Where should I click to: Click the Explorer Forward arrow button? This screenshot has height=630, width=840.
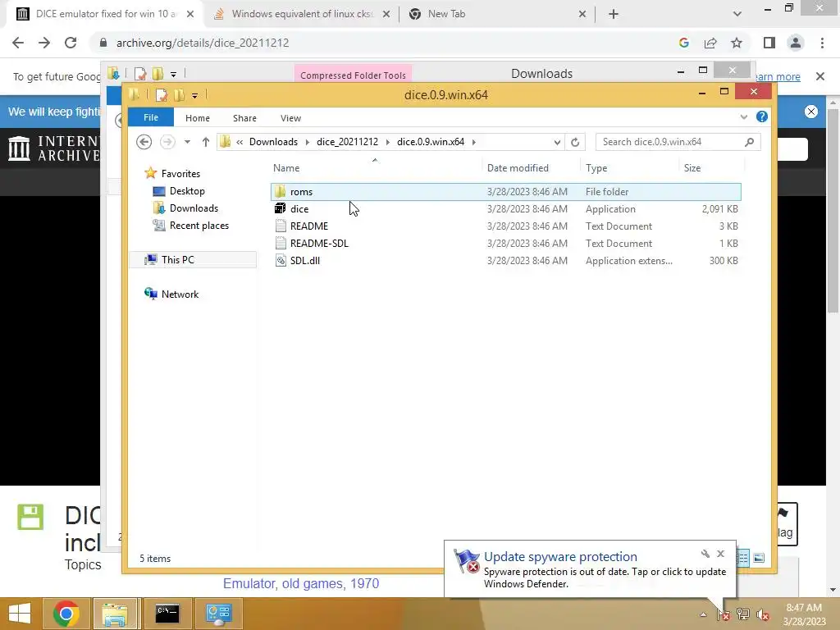pos(167,142)
